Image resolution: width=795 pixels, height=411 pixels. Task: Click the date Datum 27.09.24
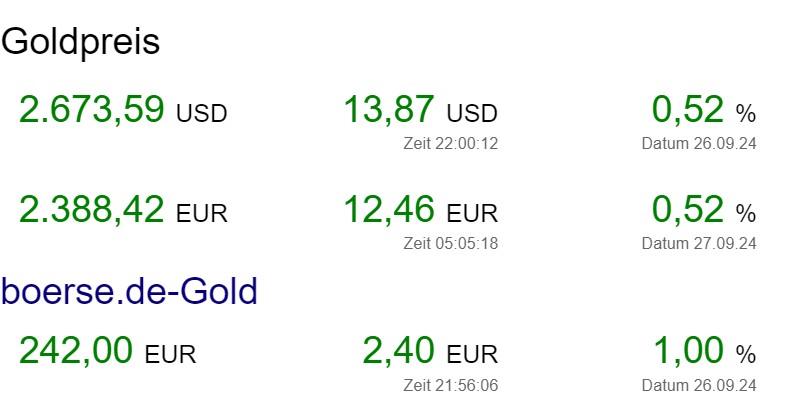click(x=699, y=243)
